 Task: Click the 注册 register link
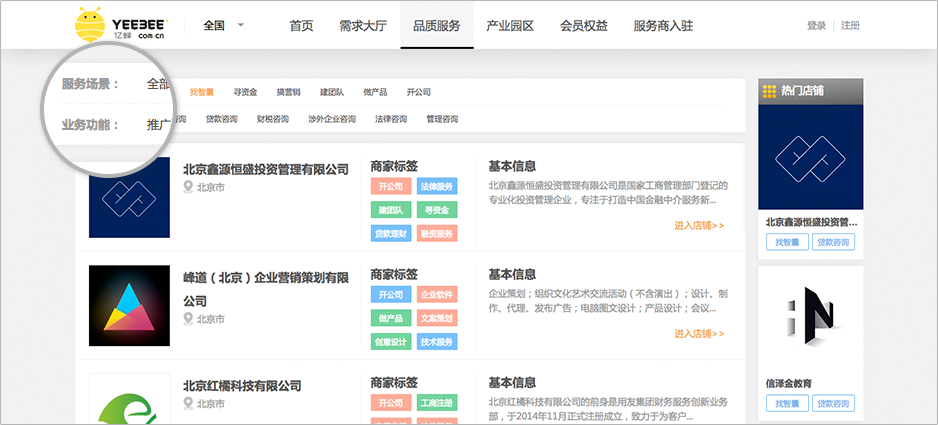(x=850, y=26)
